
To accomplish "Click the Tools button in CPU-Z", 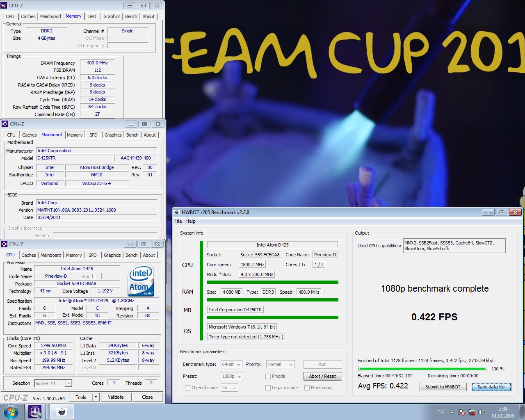I will pyautogui.click(x=81, y=397).
